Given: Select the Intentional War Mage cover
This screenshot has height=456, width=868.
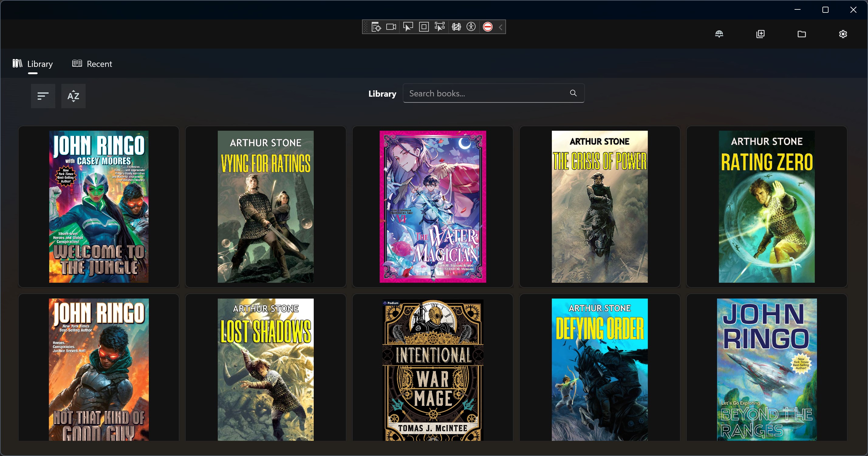Looking at the screenshot, I should click(433, 370).
